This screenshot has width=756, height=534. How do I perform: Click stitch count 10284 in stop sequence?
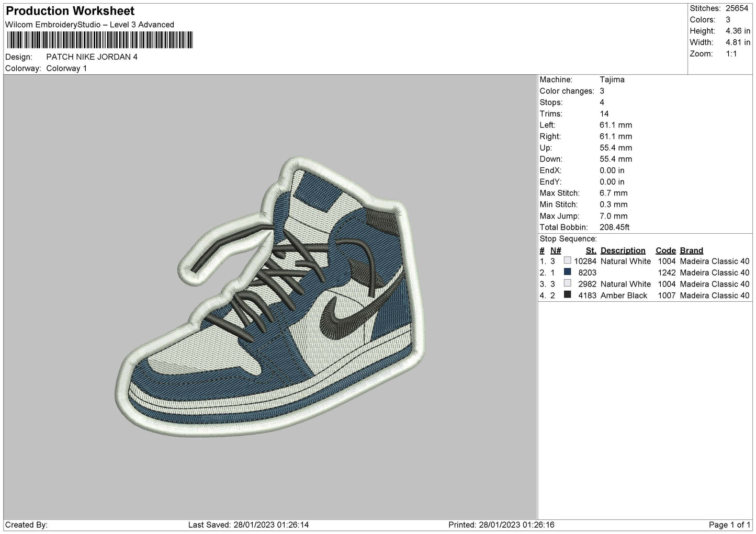(x=585, y=262)
